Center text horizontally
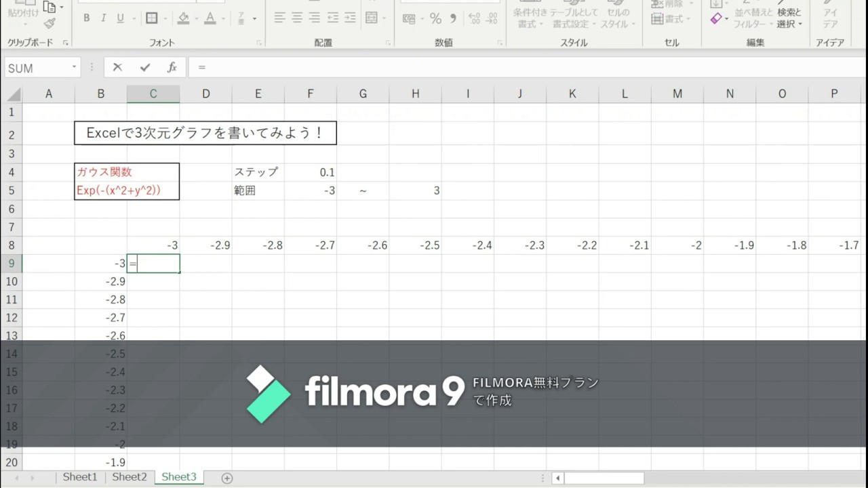This screenshot has height=488, width=868. pos(297,18)
